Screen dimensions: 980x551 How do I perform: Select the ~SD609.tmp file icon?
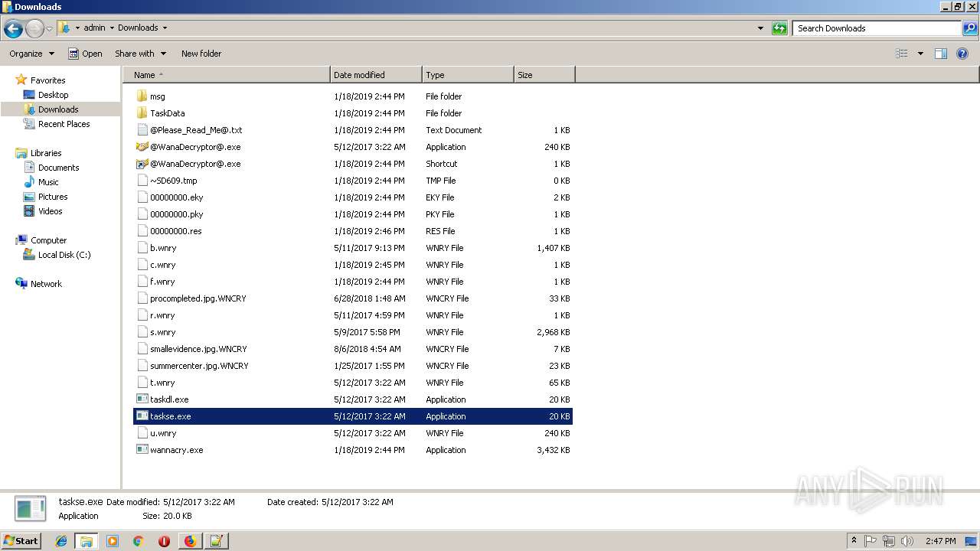point(142,181)
